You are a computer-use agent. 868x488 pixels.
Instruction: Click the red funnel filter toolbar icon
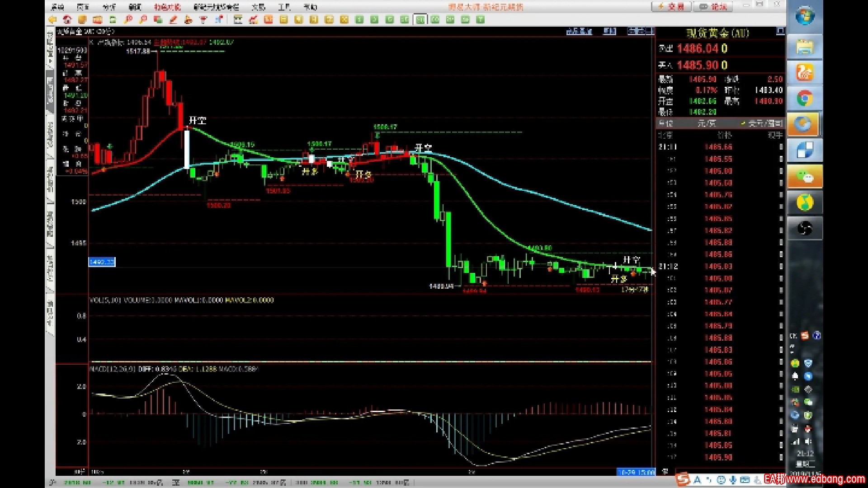point(203,19)
